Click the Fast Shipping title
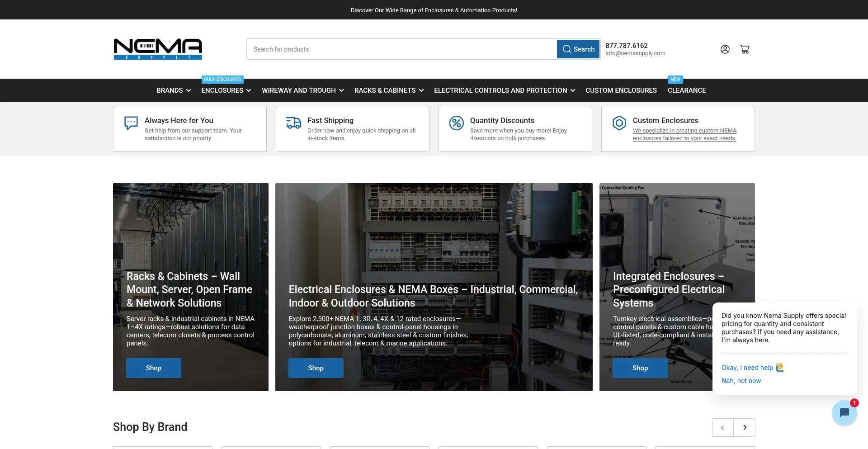Image resolution: width=868 pixels, height=449 pixels. (x=330, y=120)
